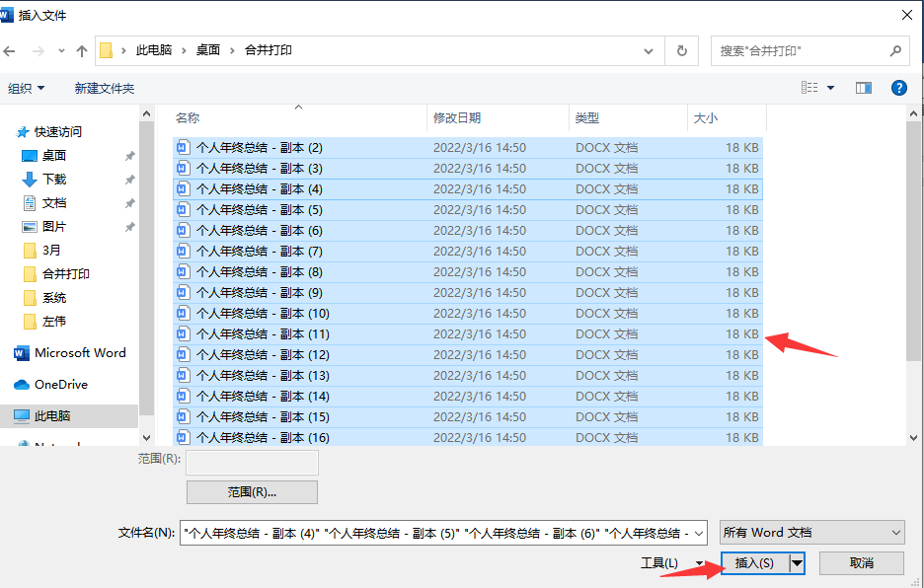Select file 个人年终总结 - 副本 (3)
This screenshot has width=924, height=588.
click(x=468, y=169)
